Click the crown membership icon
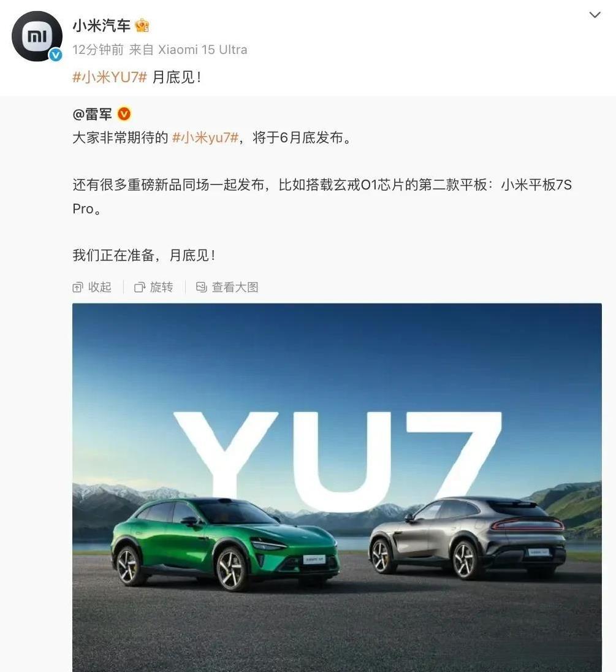 [x=142, y=26]
